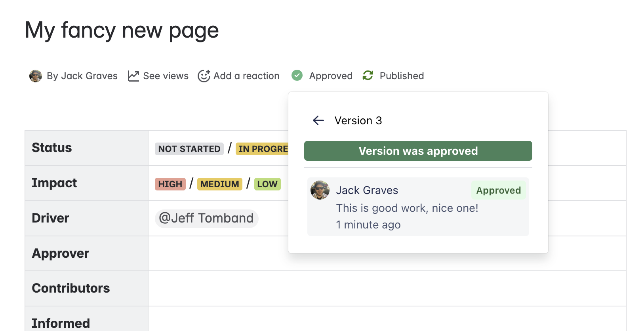The height and width of the screenshot is (331, 644).
Task: Click the chart icon beside See views
Action: coord(133,75)
